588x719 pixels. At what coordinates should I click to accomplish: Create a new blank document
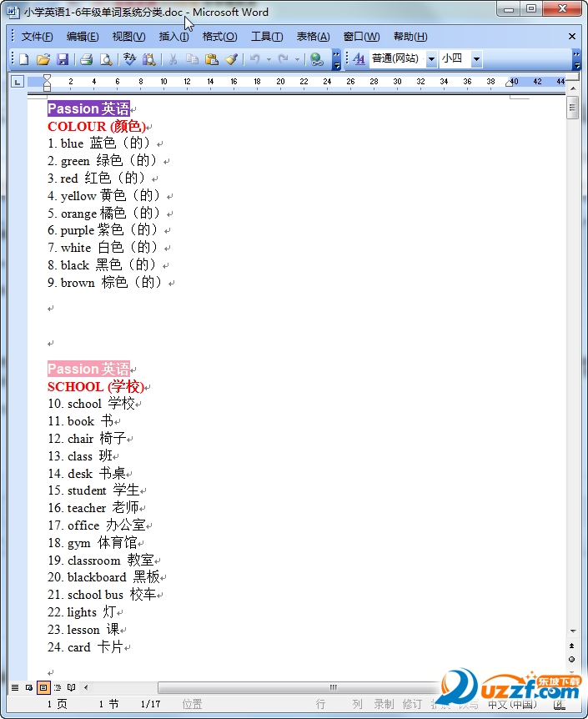pos(24,59)
